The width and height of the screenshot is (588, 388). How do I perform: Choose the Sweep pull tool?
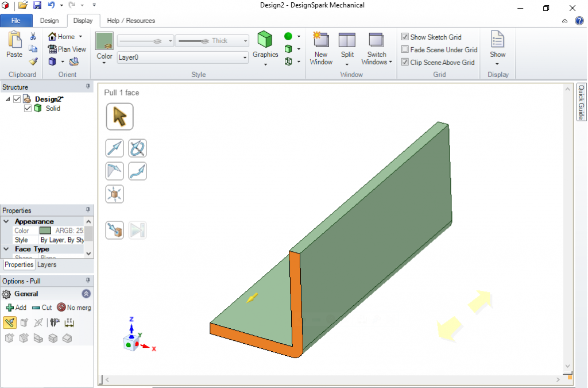[x=137, y=171]
